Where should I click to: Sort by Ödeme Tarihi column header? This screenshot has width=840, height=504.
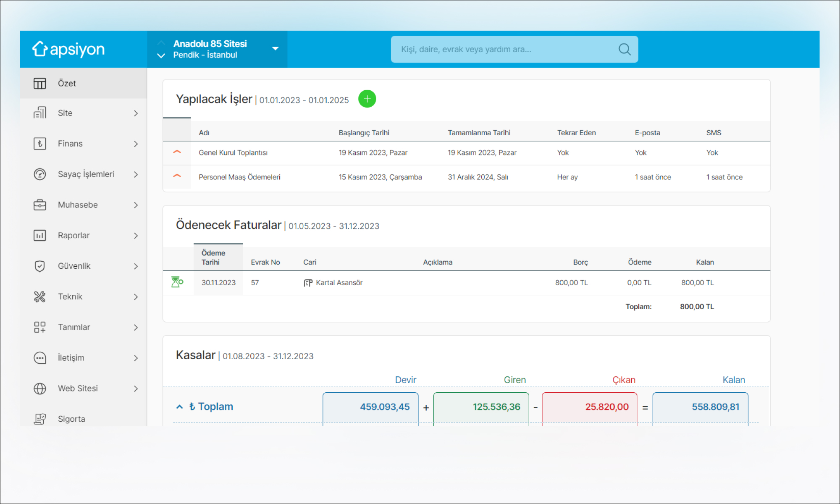[x=213, y=257]
